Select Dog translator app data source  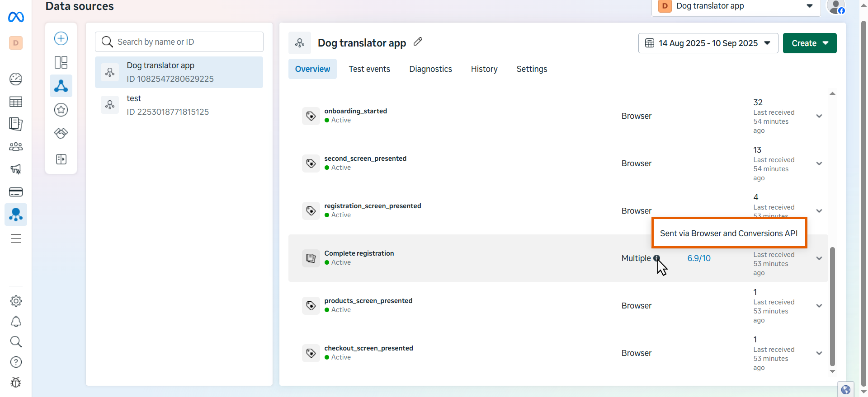coord(179,72)
